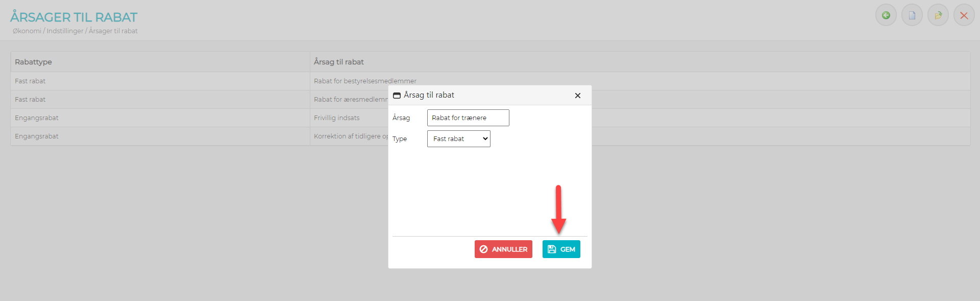Viewport: 980px width, 301px height.
Task: Select the Korrektion af tidligere row
Action: pyautogui.click(x=350, y=136)
